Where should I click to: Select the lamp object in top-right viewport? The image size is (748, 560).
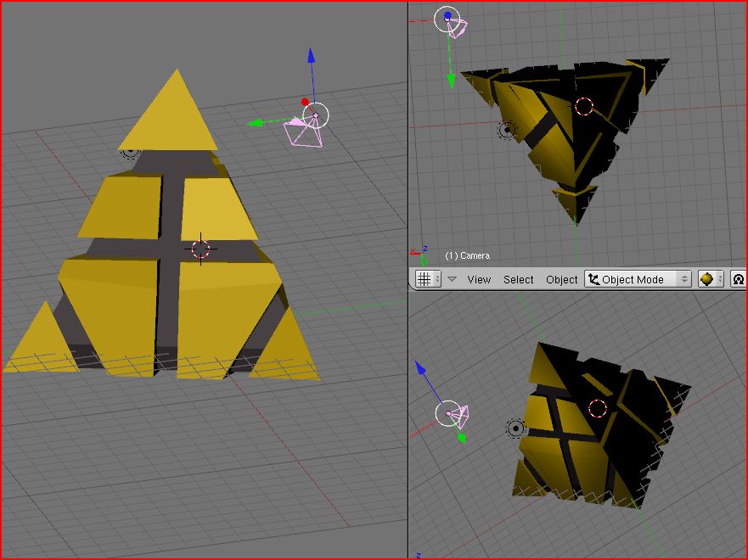[x=507, y=130]
